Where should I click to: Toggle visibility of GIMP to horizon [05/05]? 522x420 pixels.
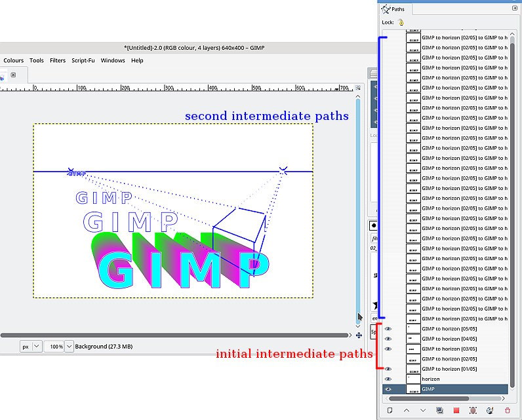click(x=388, y=329)
